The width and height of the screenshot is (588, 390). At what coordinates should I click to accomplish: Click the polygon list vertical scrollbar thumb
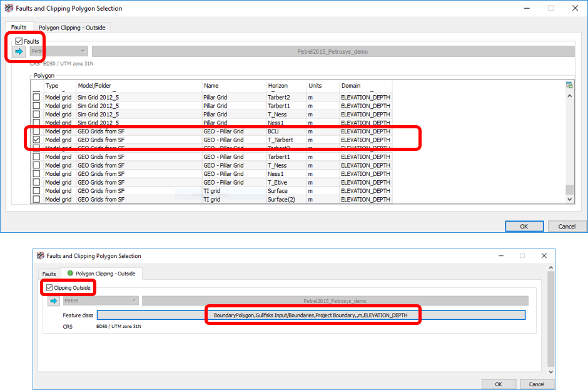click(569, 190)
